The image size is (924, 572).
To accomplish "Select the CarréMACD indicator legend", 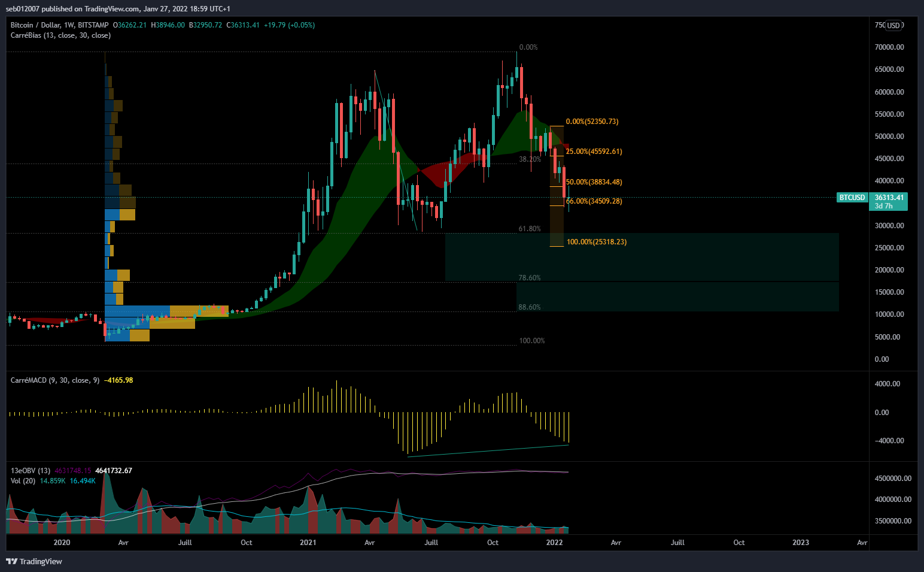I will tap(55, 380).
